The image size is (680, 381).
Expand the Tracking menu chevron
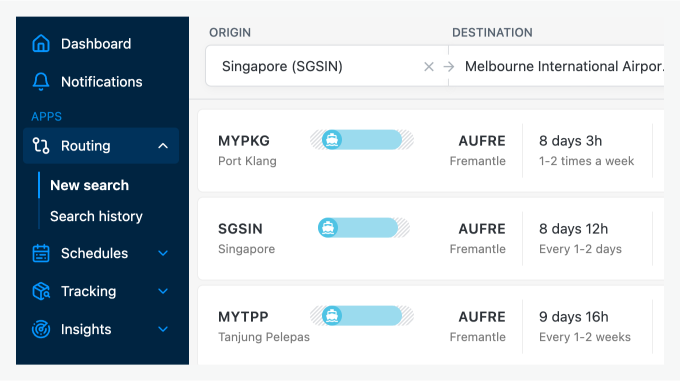pos(163,291)
